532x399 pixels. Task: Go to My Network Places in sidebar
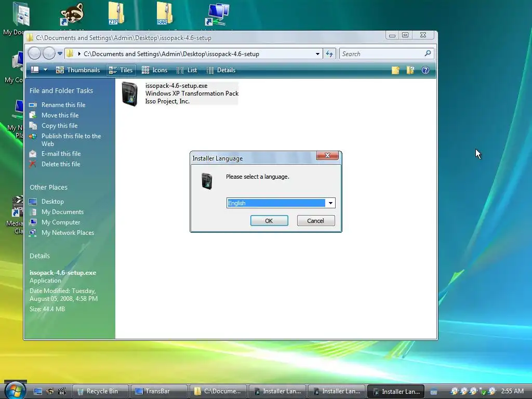tap(68, 233)
